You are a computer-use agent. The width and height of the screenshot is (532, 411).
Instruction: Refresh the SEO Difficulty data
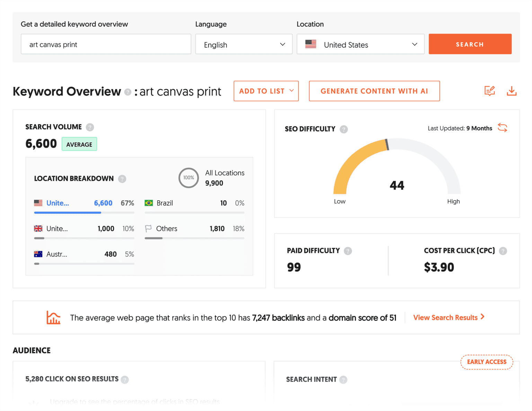click(503, 128)
